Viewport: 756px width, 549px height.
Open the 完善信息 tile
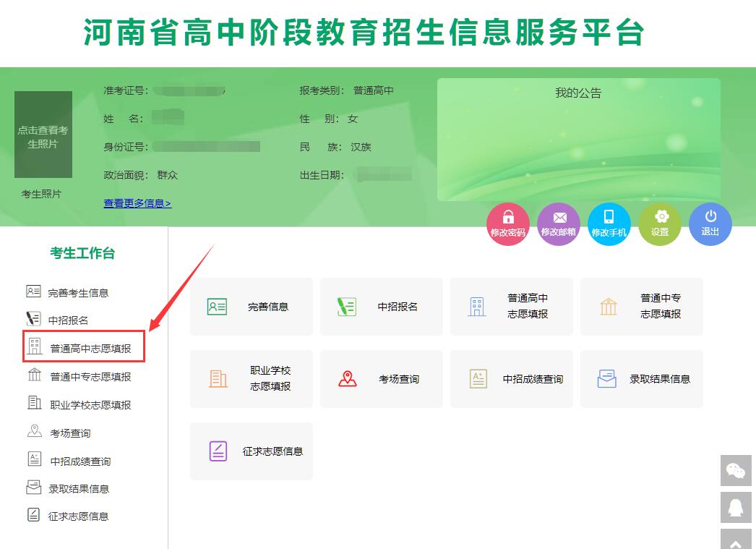252,307
